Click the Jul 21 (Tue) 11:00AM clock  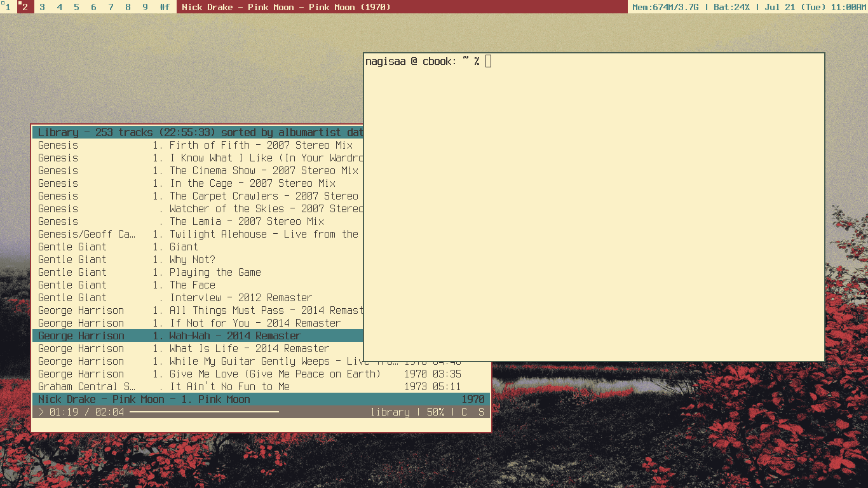(815, 7)
